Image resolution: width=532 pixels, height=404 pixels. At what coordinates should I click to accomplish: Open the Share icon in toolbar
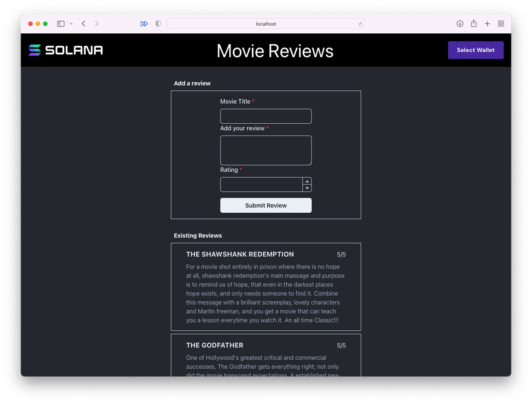coord(473,24)
